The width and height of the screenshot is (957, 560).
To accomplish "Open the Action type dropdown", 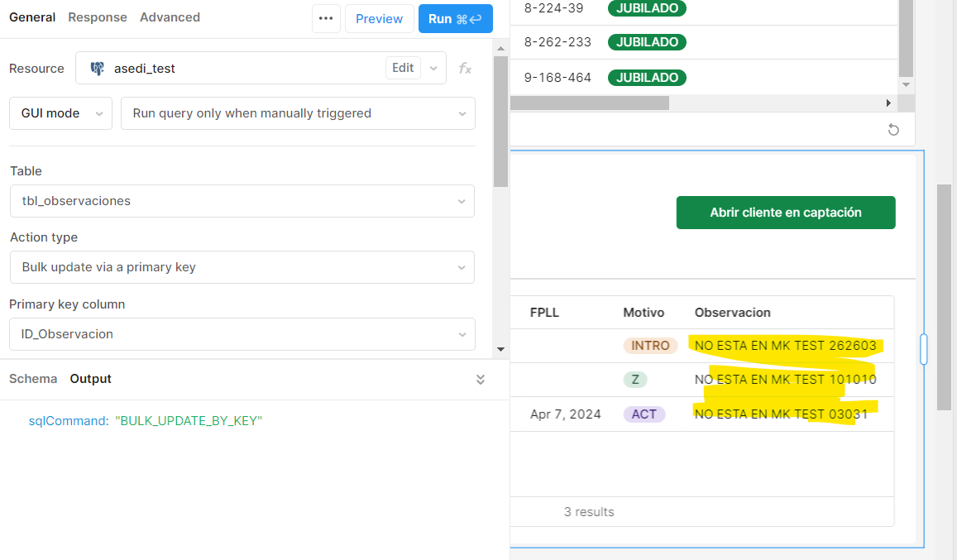I will (x=242, y=267).
